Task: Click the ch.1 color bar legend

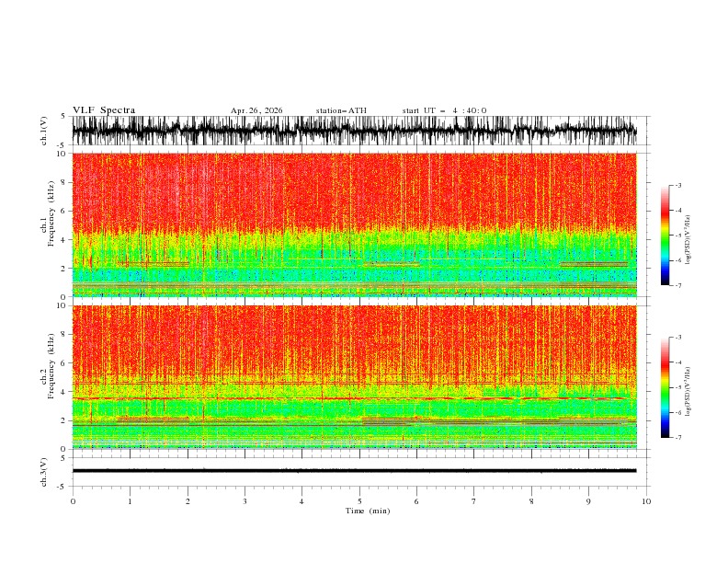Action: tap(665, 236)
